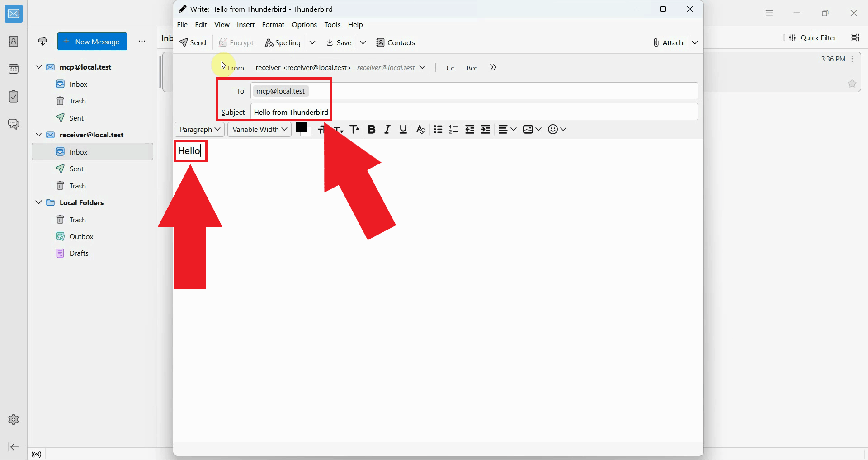Image resolution: width=868 pixels, height=460 pixels.
Task: Apply bold formatting to the message text
Action: pos(371,130)
